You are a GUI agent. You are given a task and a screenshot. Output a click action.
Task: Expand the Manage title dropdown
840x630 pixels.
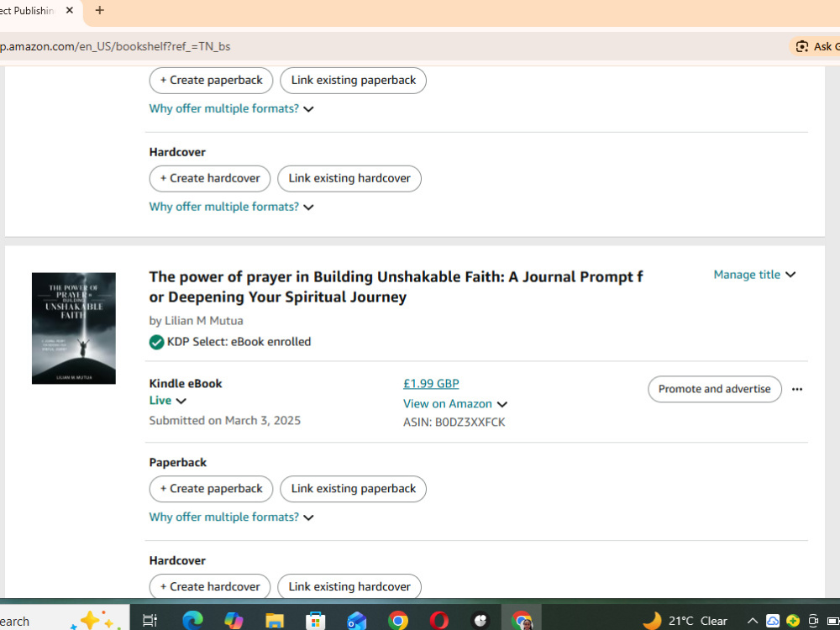point(754,275)
